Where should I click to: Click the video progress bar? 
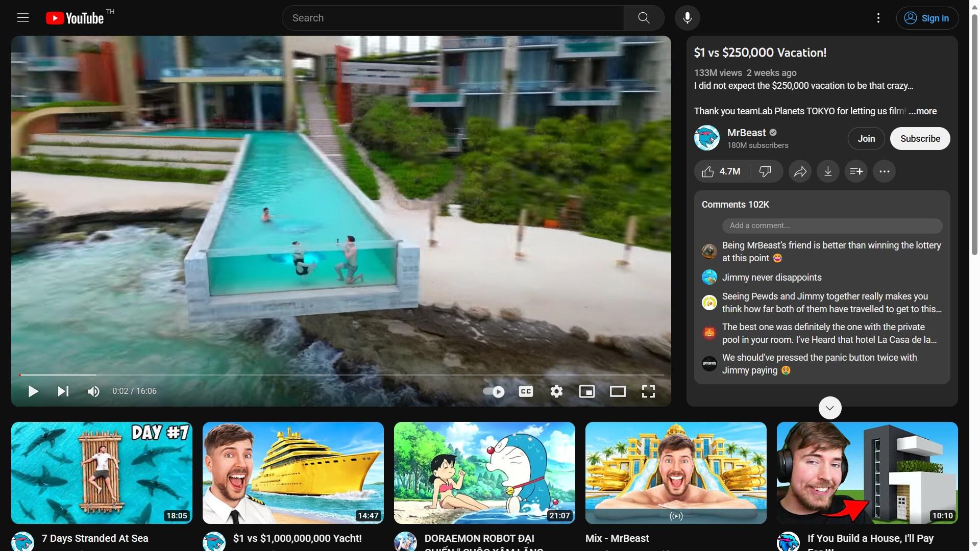[341, 375]
